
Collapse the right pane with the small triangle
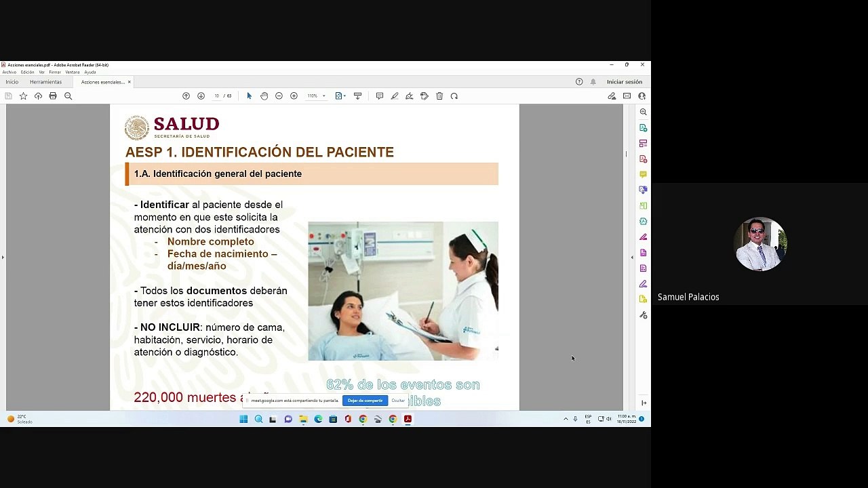pyautogui.click(x=632, y=258)
